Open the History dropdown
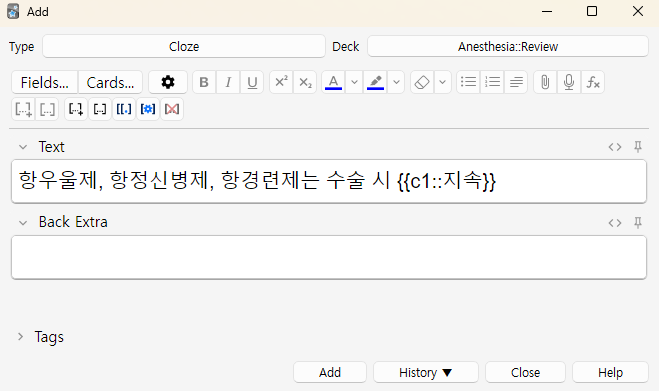The image size is (659, 391). 426,373
